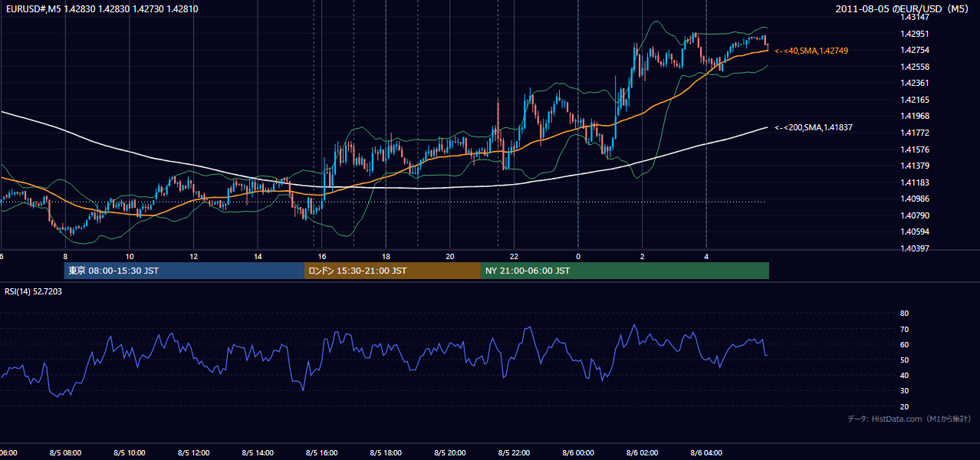Click the 8/5 22:00 date label
Image resolution: width=980 pixels, height=460 pixels.
pos(514,453)
